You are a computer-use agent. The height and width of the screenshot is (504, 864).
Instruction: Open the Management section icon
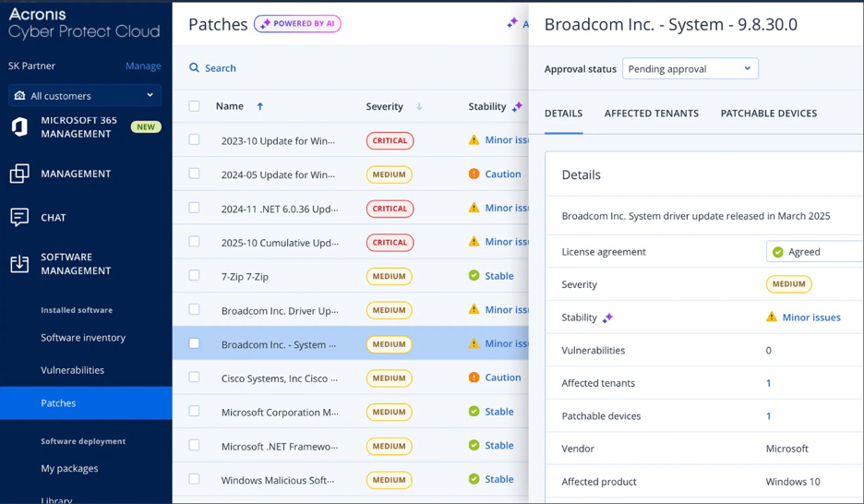tap(19, 174)
